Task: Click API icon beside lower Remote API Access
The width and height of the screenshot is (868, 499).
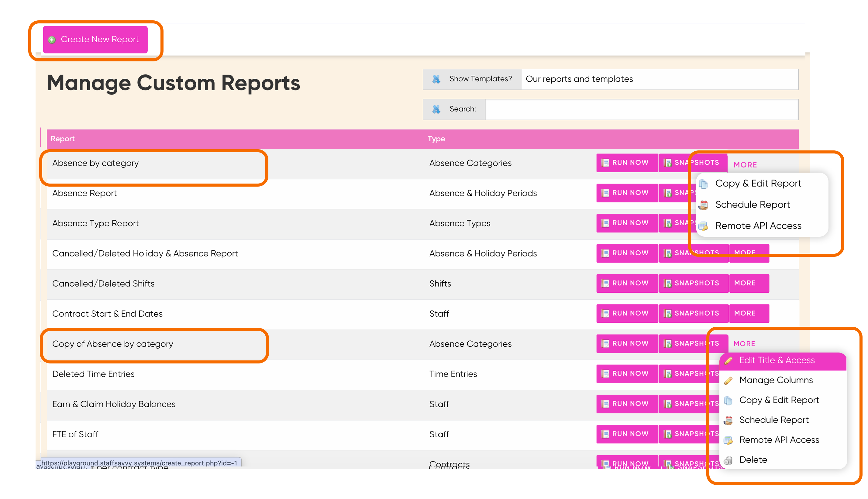Action: [728, 440]
